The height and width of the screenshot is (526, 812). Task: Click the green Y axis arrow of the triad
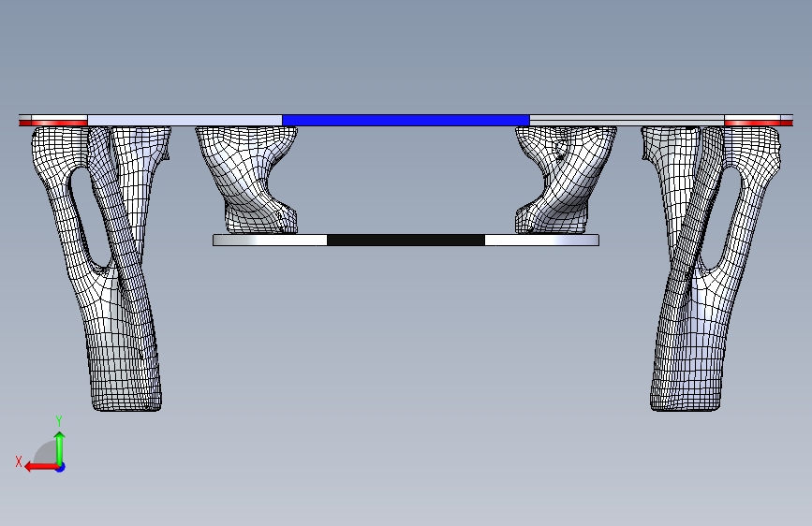tap(60, 447)
